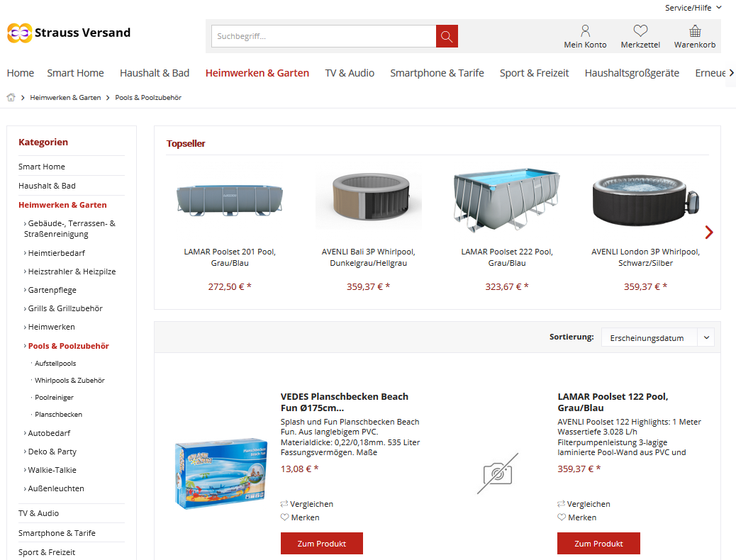Viewport: 736px width, 560px height.
Task: Click the Strauss Versand logo
Action: point(69,33)
